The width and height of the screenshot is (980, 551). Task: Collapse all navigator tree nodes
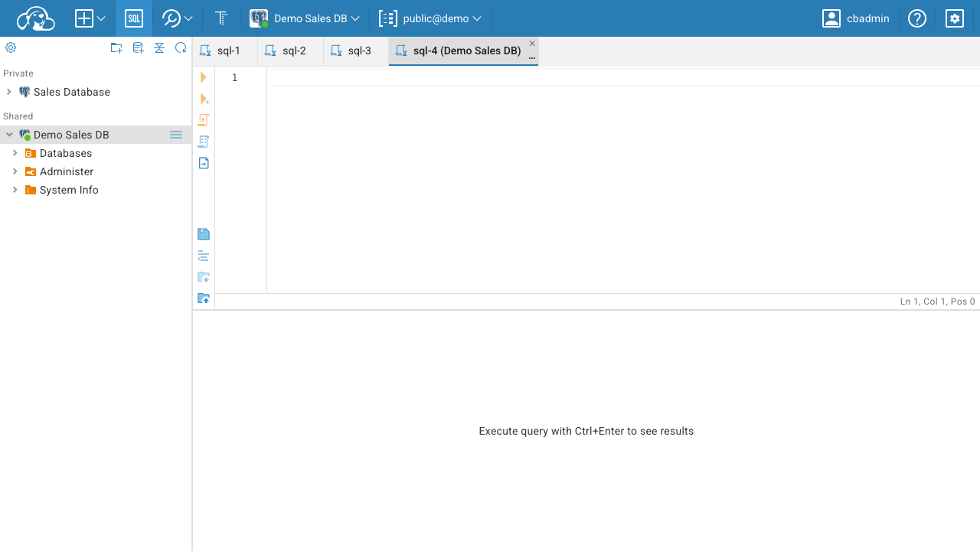pos(159,47)
